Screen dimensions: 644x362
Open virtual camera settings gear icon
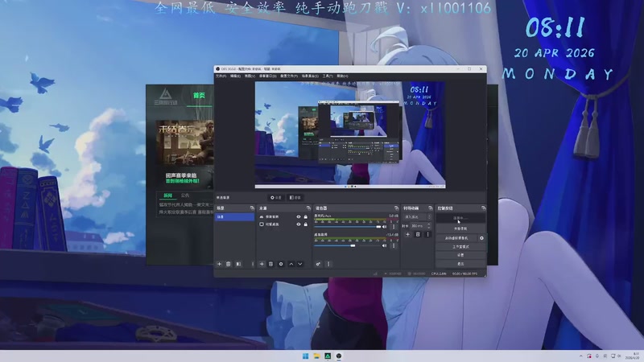481,238
